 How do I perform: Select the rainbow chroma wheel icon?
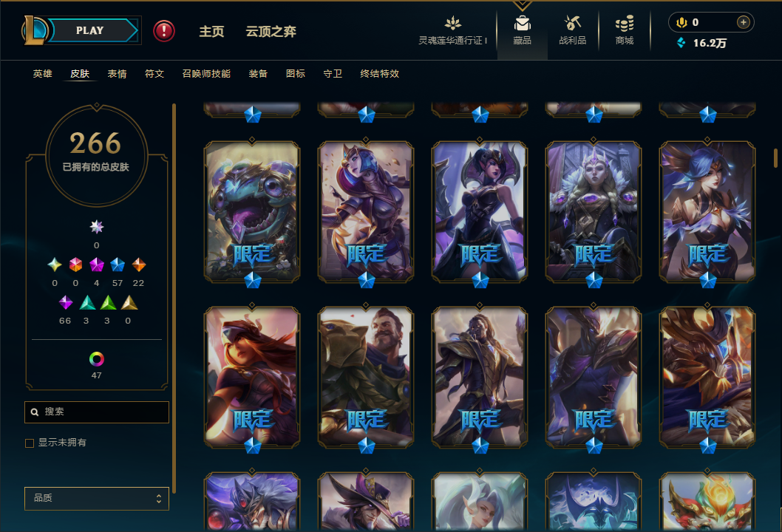(96, 359)
